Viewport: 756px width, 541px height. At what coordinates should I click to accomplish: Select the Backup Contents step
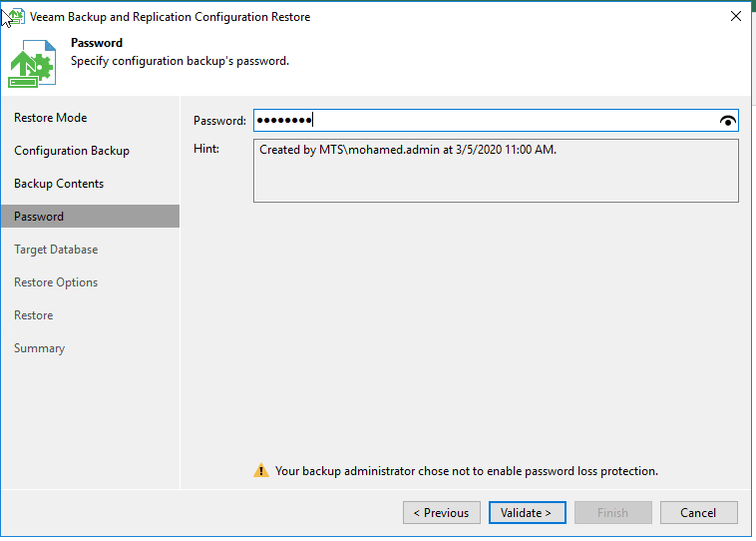pos(59,184)
